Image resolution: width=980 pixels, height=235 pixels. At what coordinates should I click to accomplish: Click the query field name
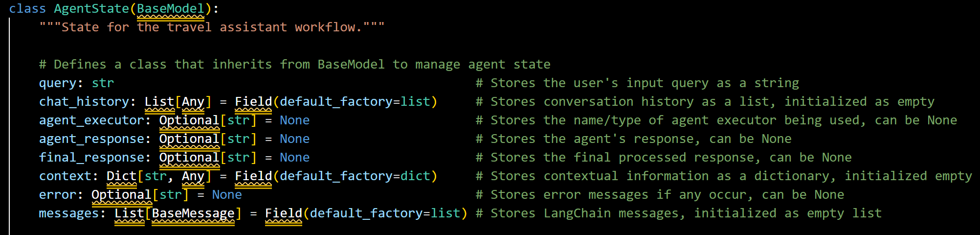(x=58, y=83)
